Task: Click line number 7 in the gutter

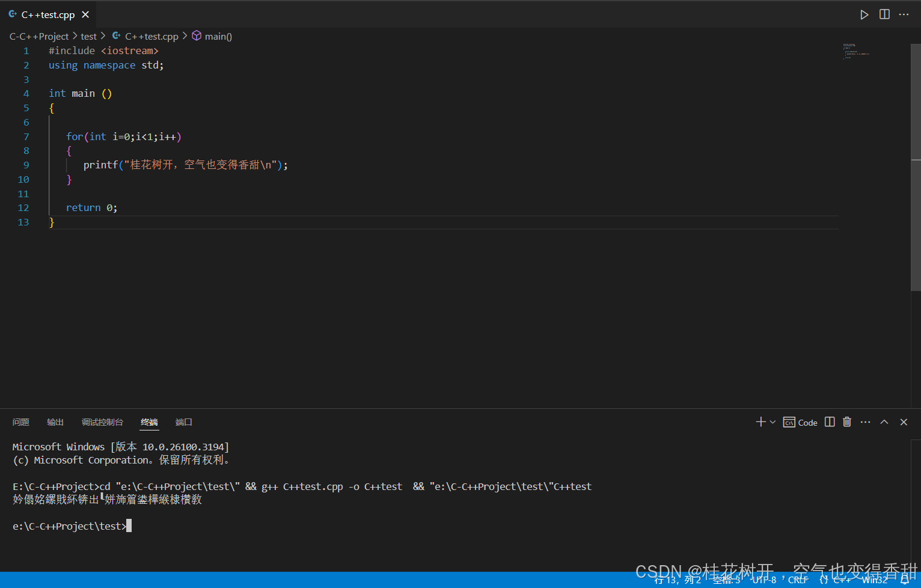Action: pos(26,136)
